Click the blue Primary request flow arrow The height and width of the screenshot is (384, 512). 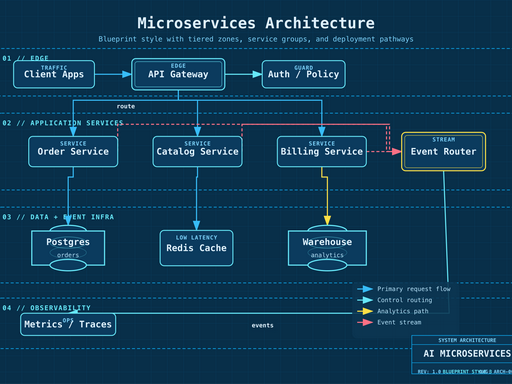tap(365, 289)
